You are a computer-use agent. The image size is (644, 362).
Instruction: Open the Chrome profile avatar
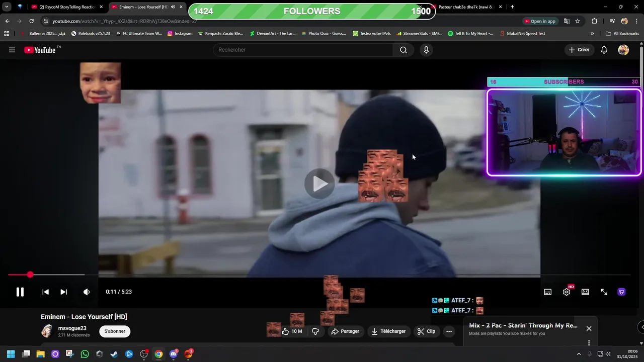(x=624, y=21)
